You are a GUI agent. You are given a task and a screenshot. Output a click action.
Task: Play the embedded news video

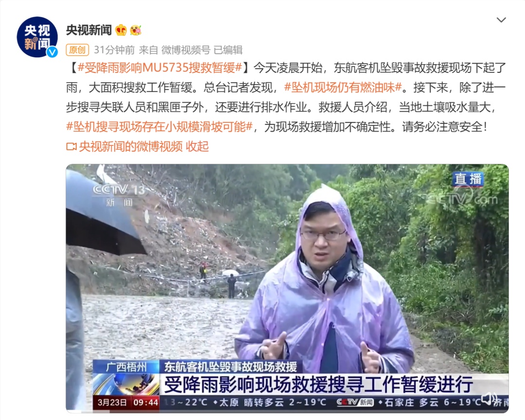coord(287,288)
